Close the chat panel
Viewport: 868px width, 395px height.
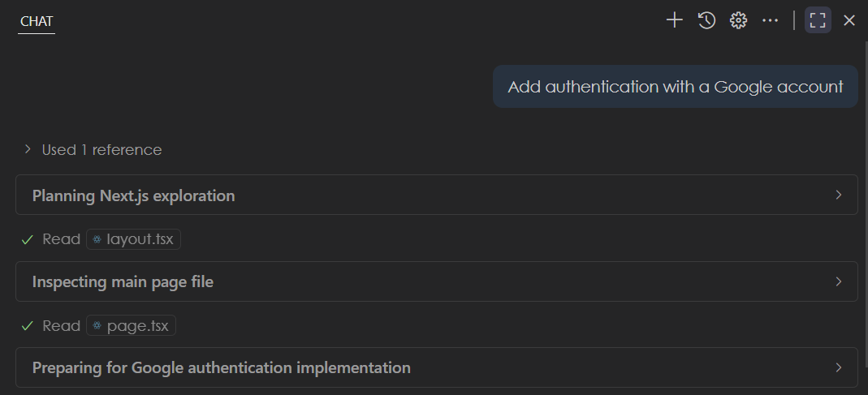849,20
